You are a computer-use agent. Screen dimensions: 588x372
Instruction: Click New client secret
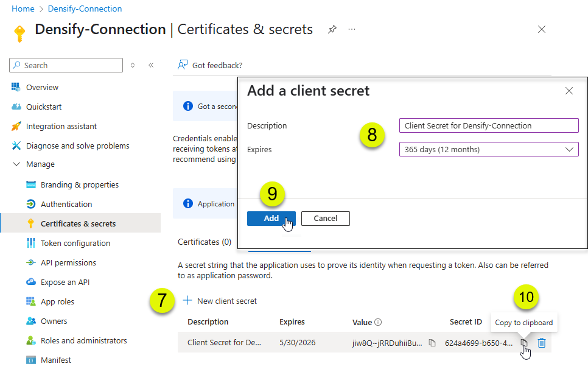pos(220,301)
